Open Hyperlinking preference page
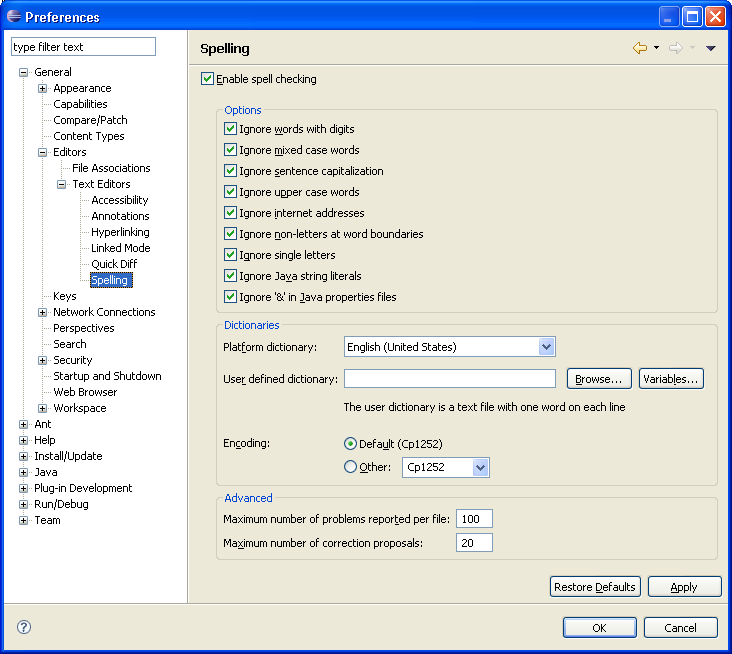 pos(120,232)
